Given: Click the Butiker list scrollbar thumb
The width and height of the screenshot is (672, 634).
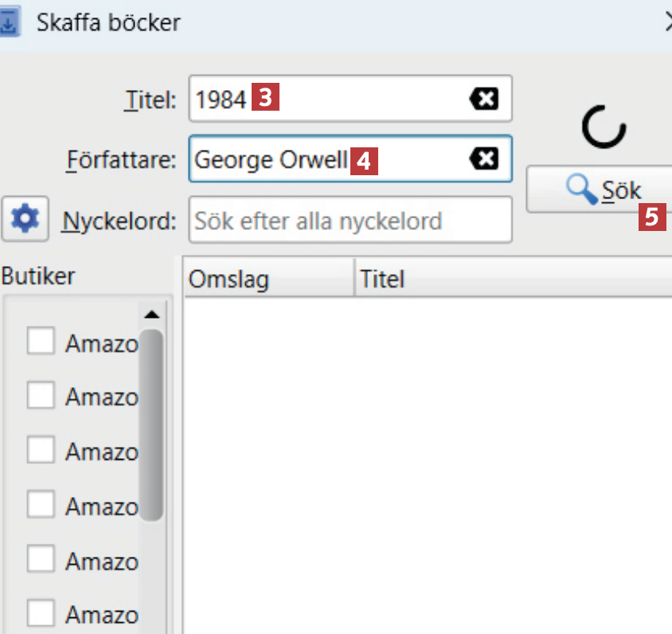Looking at the screenshot, I should (x=150, y=422).
